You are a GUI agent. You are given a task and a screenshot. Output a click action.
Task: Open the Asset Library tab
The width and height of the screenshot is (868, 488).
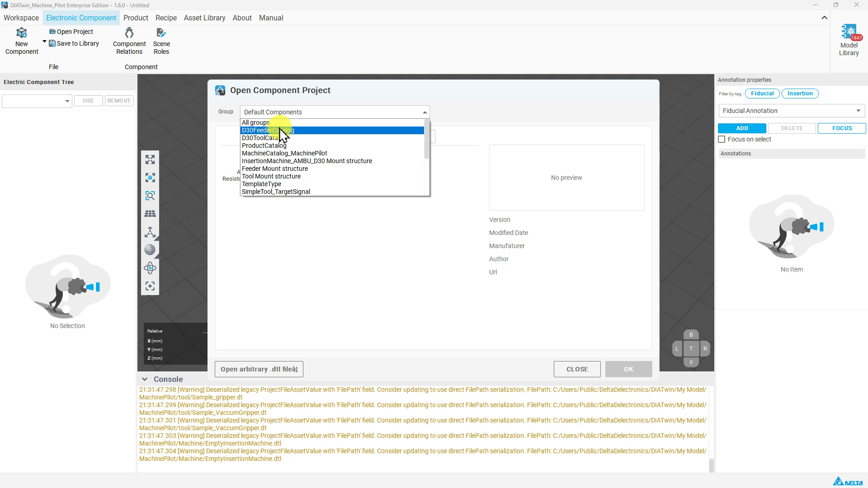point(204,18)
